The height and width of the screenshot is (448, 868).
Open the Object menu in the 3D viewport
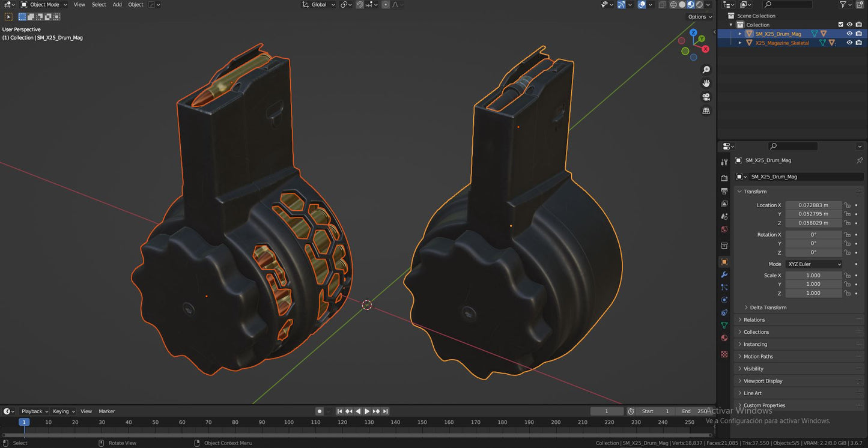click(136, 5)
